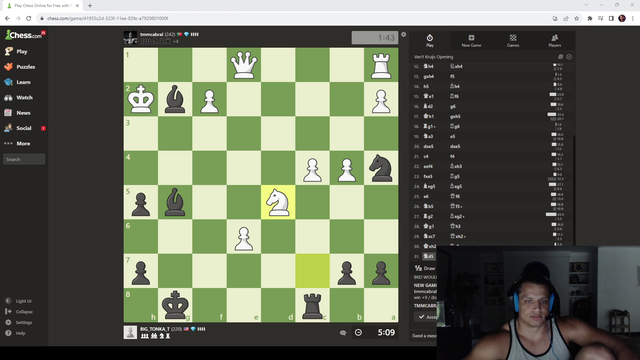This screenshot has height=360, width=640.
Task: Select the black bishop on g2
Action: (x=175, y=99)
